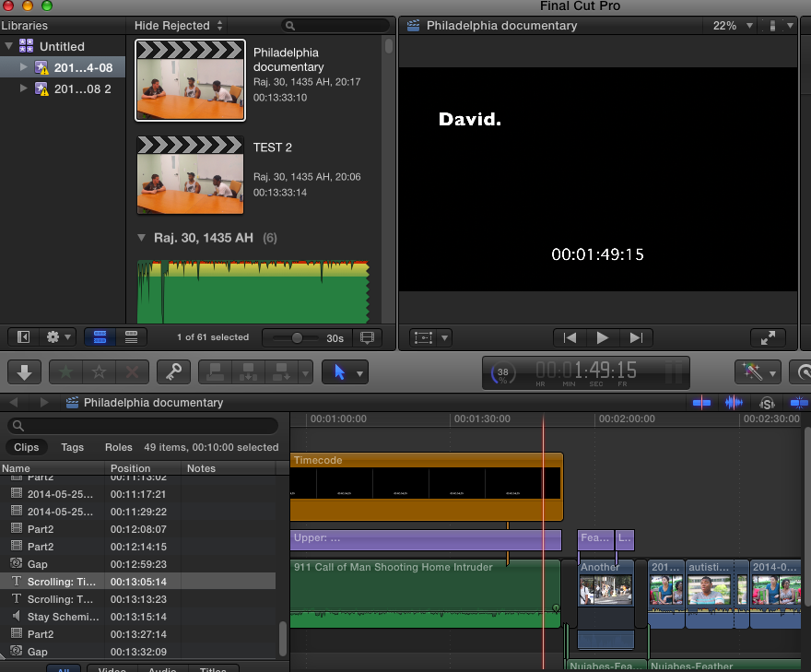Play the viewer video
The image size is (811, 672).
coord(603,338)
